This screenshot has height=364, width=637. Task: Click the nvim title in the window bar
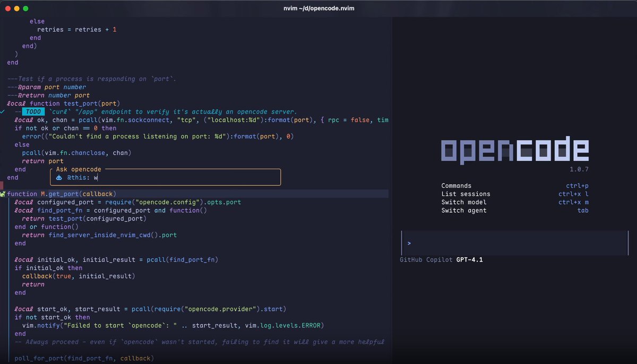coord(318,8)
